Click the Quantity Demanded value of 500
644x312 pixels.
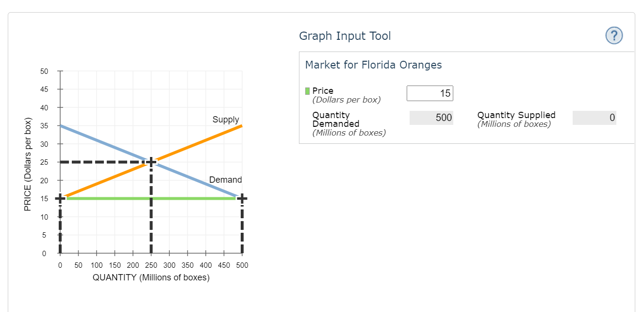(430, 118)
